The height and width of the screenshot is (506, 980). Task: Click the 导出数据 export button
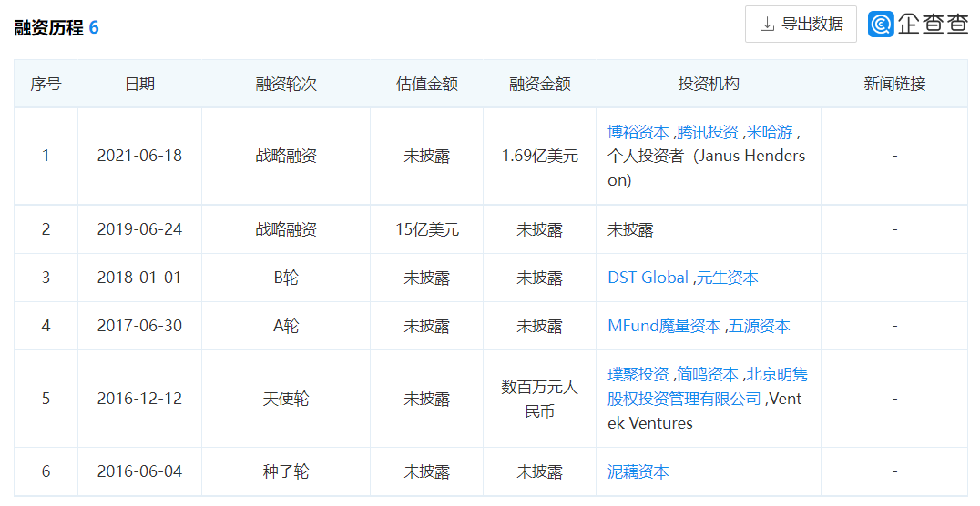(x=800, y=25)
